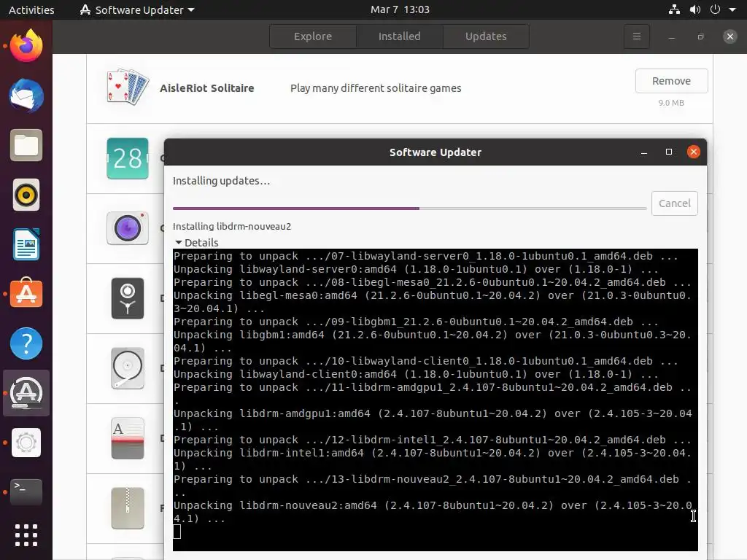Open the hamburger menu in Ubuntu Software

coord(636,36)
